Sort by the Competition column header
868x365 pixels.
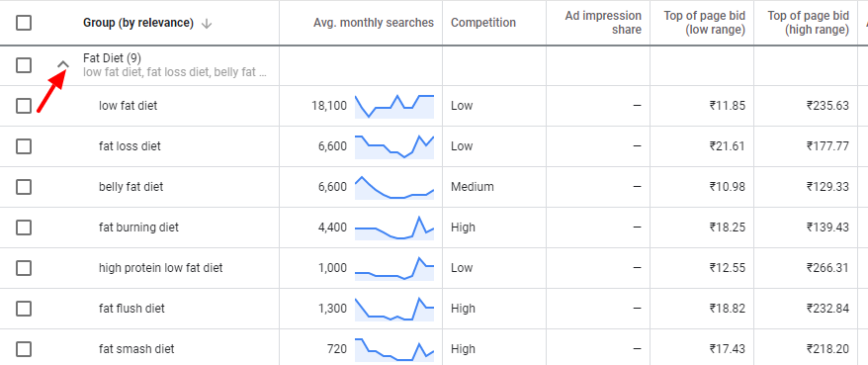coord(483,23)
